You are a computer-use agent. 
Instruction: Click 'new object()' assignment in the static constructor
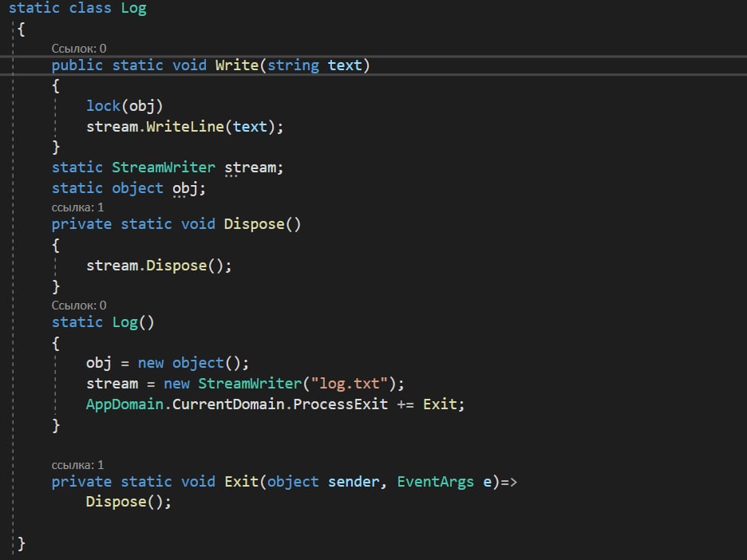pyautogui.click(x=188, y=363)
